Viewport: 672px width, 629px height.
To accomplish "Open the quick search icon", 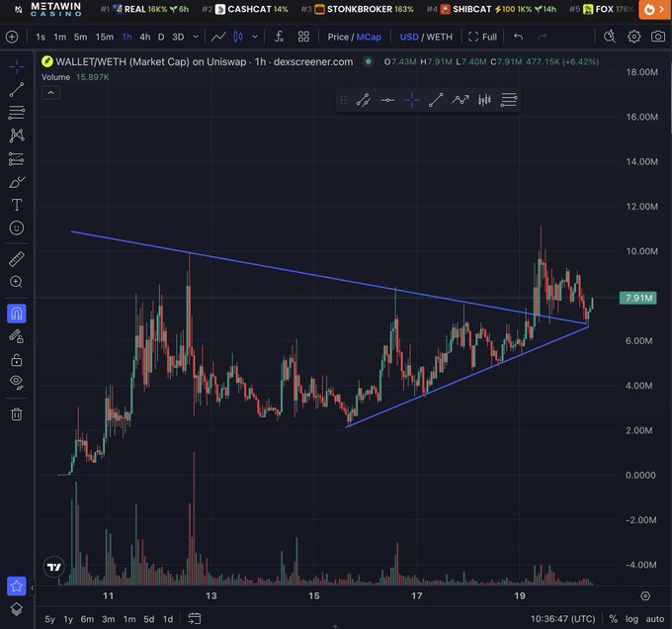I will click(610, 37).
